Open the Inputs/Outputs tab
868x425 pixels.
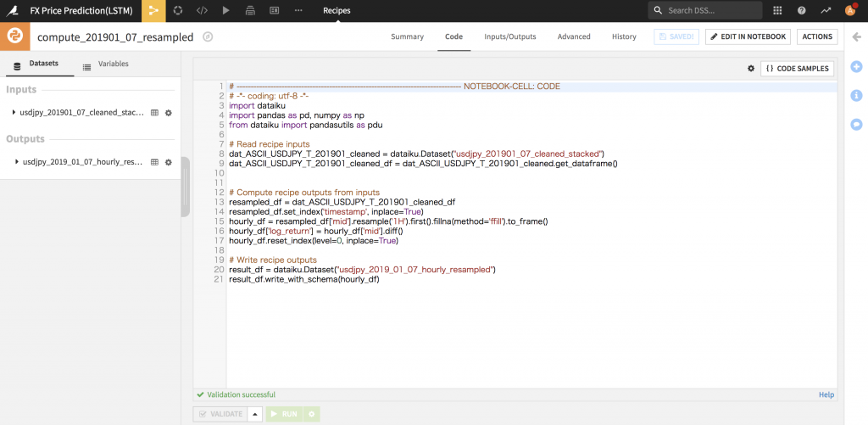509,36
